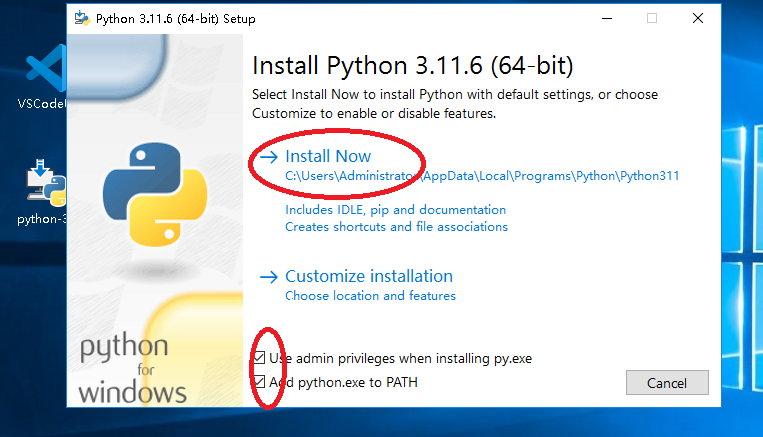Click the default install path text
Screen dimensions: 763x437
pos(482,176)
